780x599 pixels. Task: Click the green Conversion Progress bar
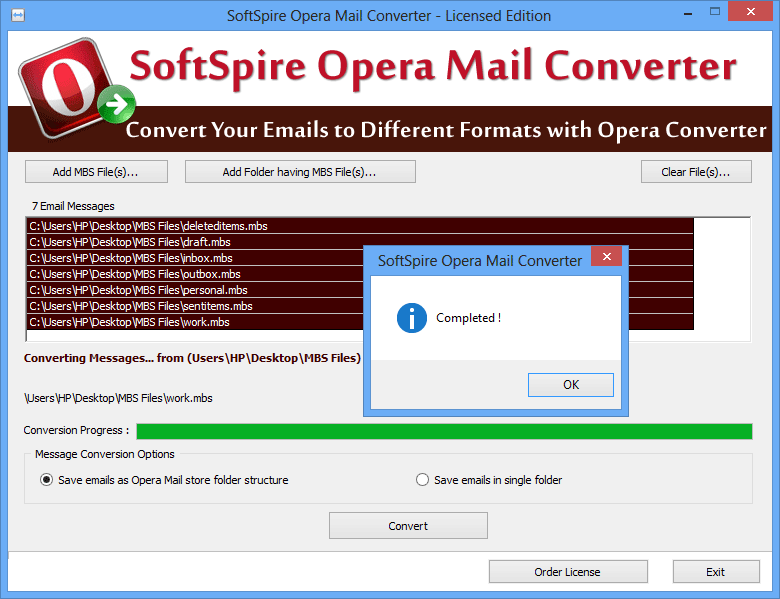tap(444, 431)
